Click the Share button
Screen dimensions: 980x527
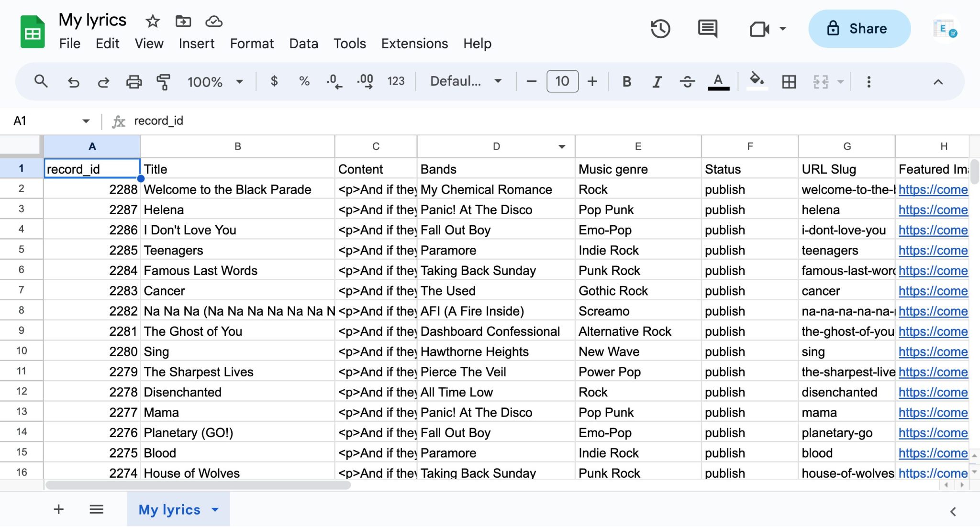point(859,29)
